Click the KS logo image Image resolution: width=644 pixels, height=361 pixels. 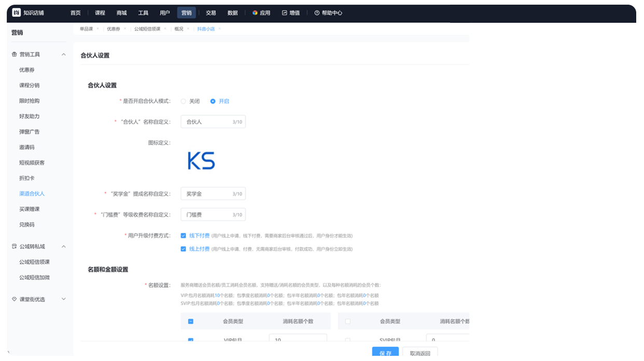click(x=201, y=161)
